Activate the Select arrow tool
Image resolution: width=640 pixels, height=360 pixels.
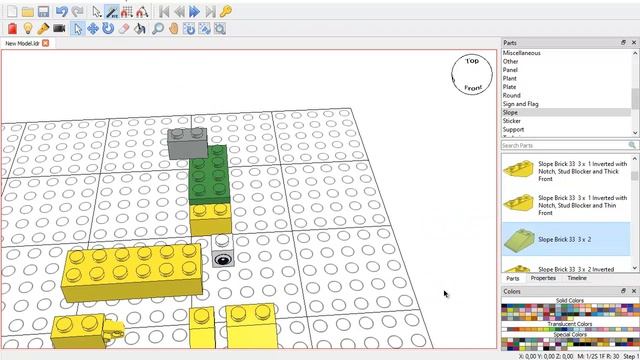tap(78, 29)
